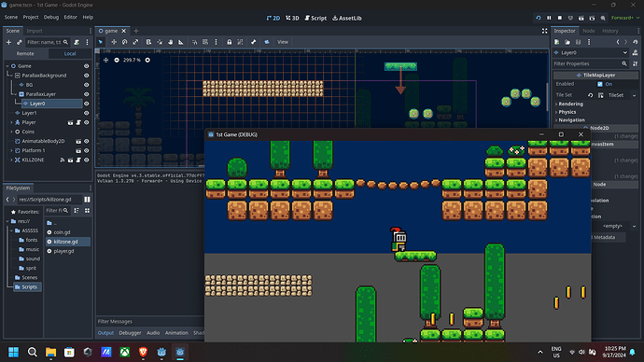Hide the Layer1 node
The height and width of the screenshot is (362, 644).
[x=86, y=113]
